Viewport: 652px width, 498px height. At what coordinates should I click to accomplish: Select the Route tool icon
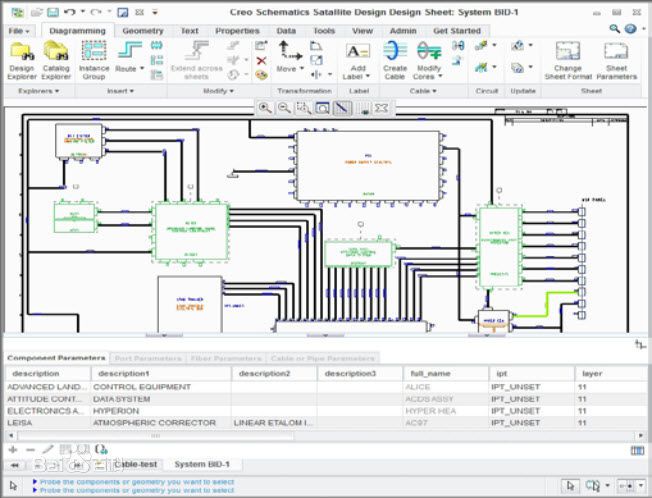(129, 51)
